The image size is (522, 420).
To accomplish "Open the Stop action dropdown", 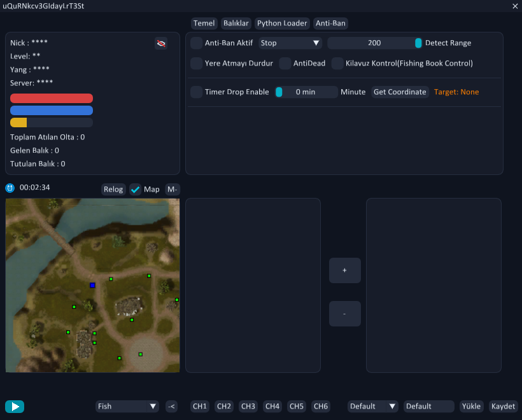I will click(x=290, y=43).
